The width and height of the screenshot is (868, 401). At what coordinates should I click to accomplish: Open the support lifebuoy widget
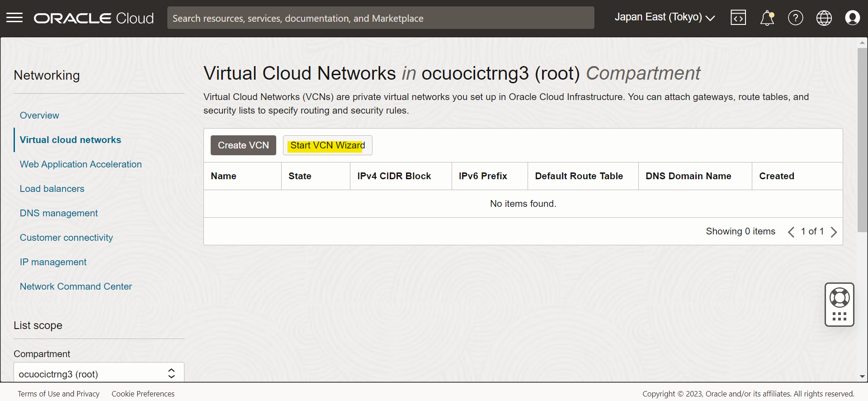tap(840, 305)
